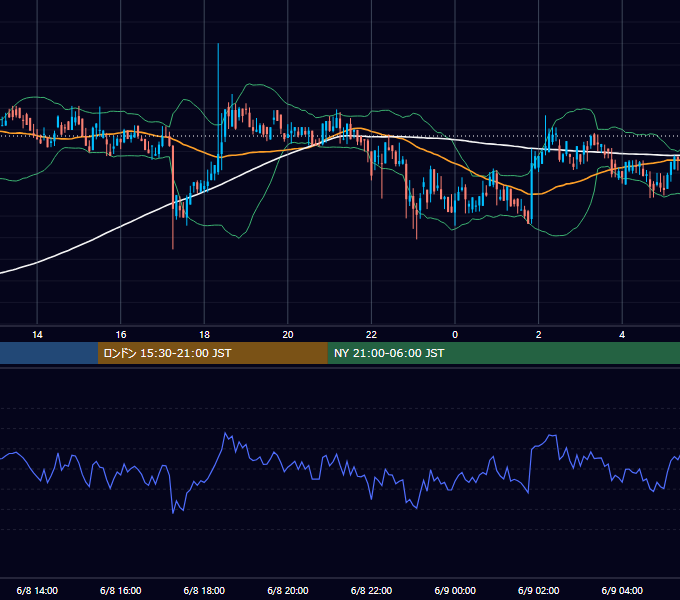This screenshot has width=680, height=600.
Task: Click the blue session bar before ロンドン
Action: [x=49, y=353]
